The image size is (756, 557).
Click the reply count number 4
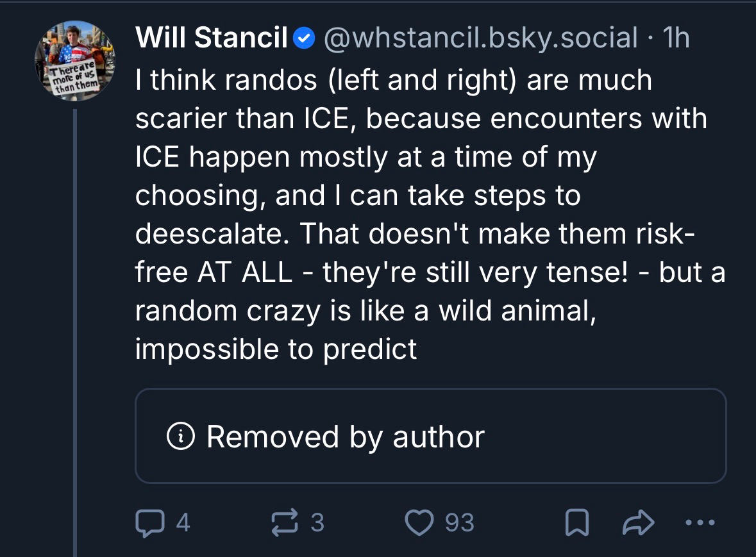[x=182, y=524]
